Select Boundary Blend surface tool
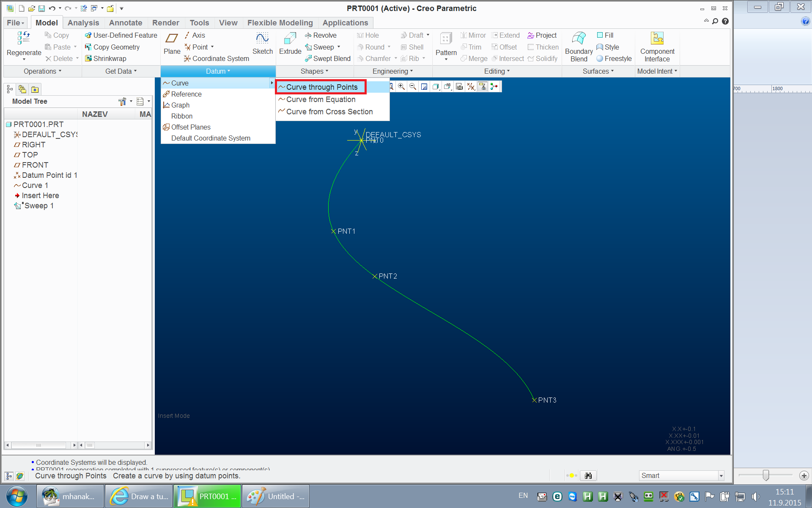The height and width of the screenshot is (508, 812). click(x=579, y=47)
